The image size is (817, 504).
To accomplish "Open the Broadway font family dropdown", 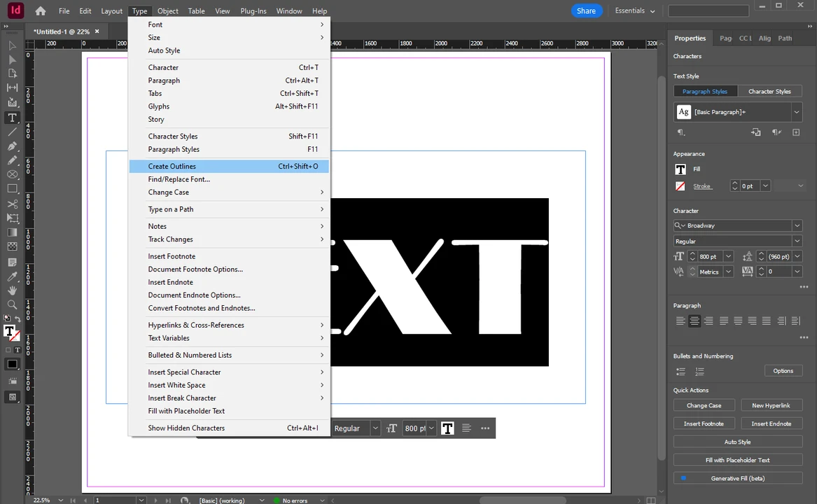I will pyautogui.click(x=797, y=225).
